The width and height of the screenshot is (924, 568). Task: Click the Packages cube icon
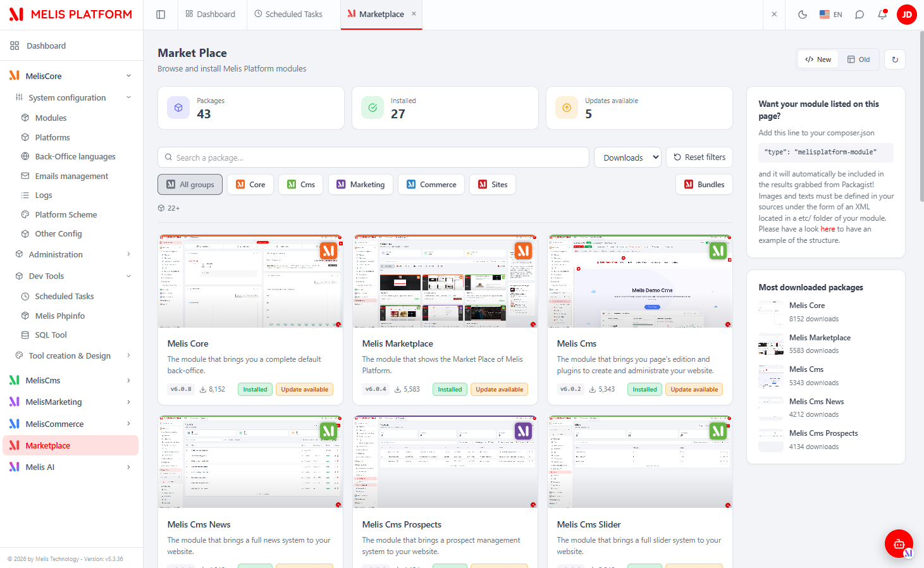[178, 108]
